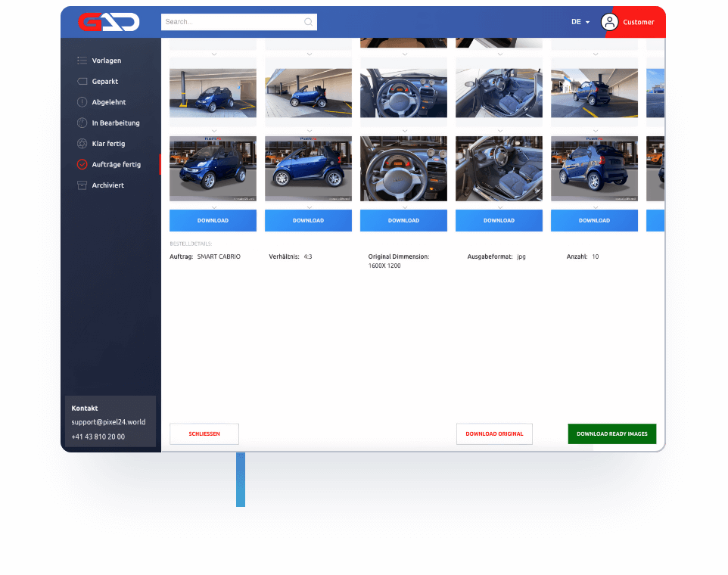
Task: Click the In Bearbeitung clock icon
Action: point(82,123)
